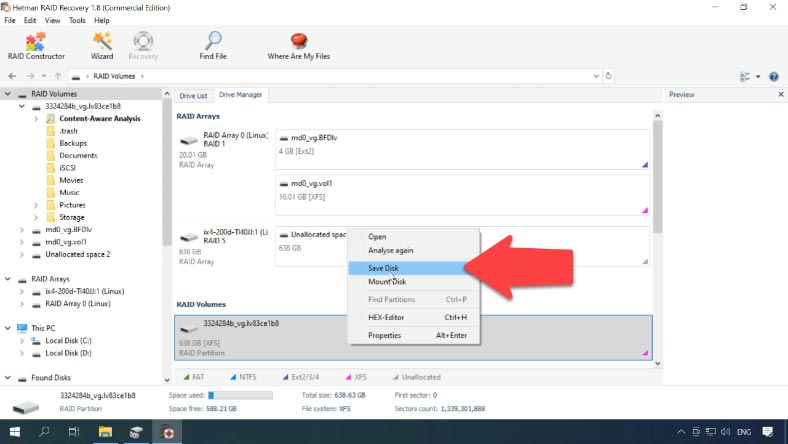This screenshot has height=444, width=788.
Task: Open the view options icon
Action: coord(745,76)
